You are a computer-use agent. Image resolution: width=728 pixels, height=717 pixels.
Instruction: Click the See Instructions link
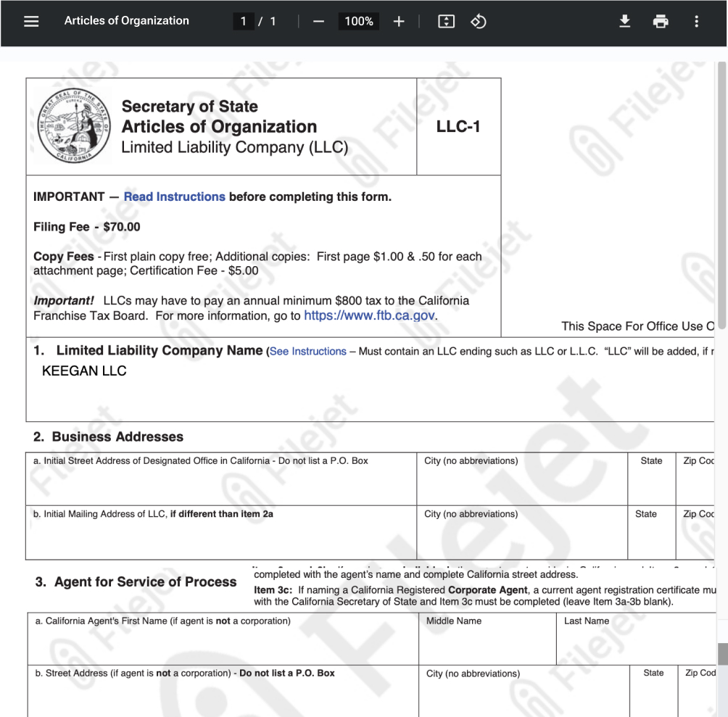pyautogui.click(x=308, y=352)
